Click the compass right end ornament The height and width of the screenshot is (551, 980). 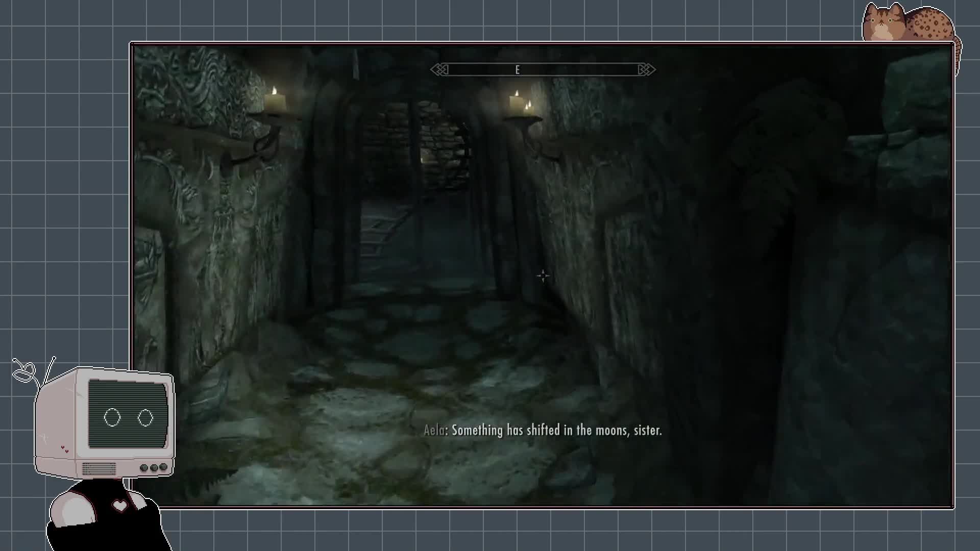(x=646, y=69)
